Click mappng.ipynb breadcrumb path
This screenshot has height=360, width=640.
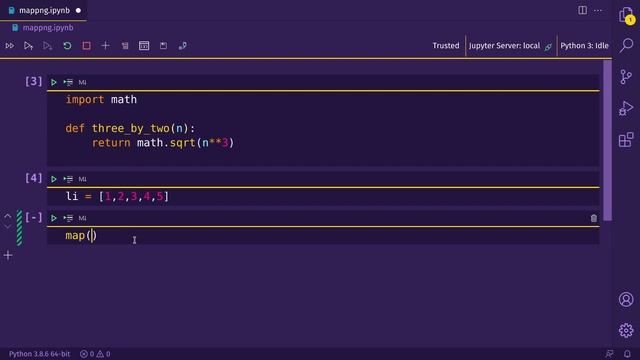tap(48, 28)
